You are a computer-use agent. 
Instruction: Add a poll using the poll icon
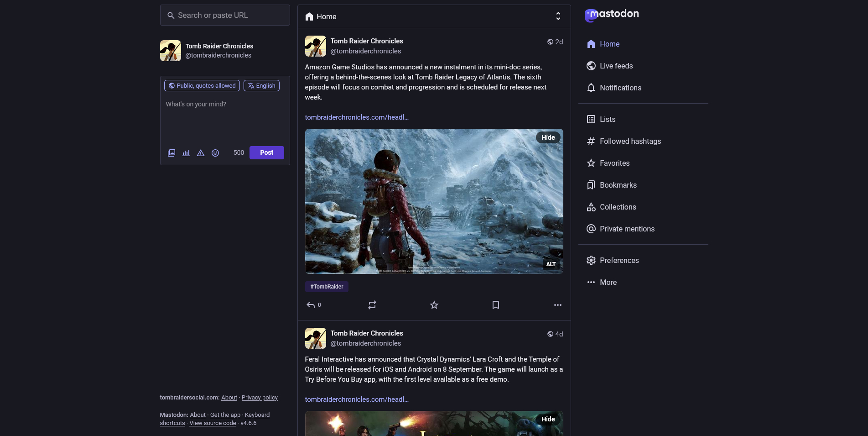point(186,153)
